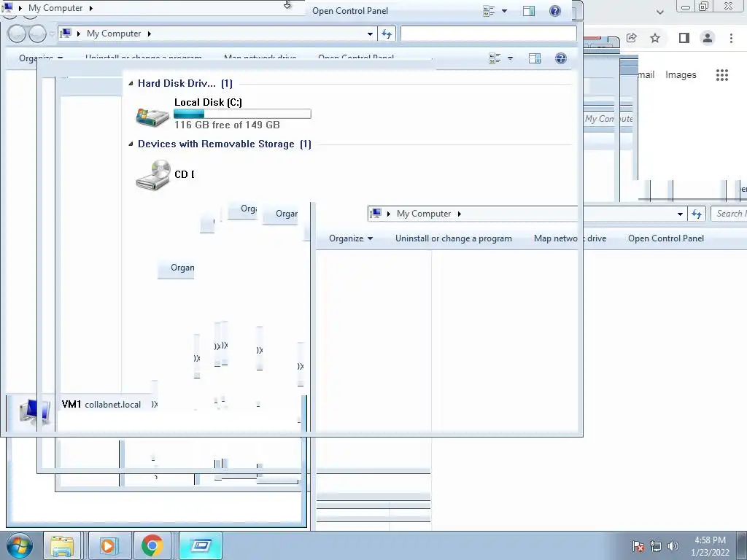
Task: Click Open Control Panel next to Map network drive
Action: coord(665,238)
